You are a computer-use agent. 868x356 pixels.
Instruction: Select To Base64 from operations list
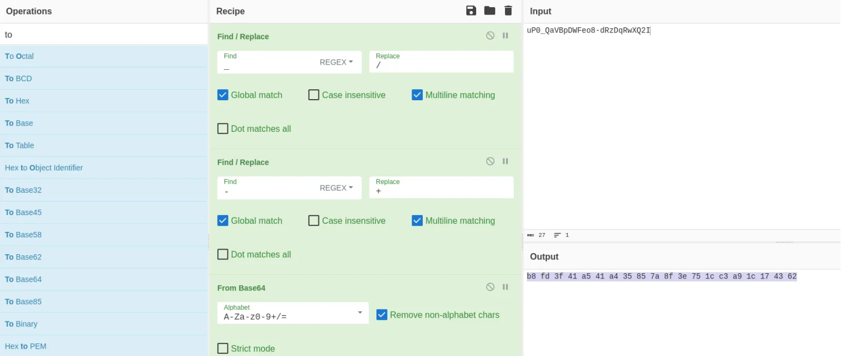click(x=23, y=279)
